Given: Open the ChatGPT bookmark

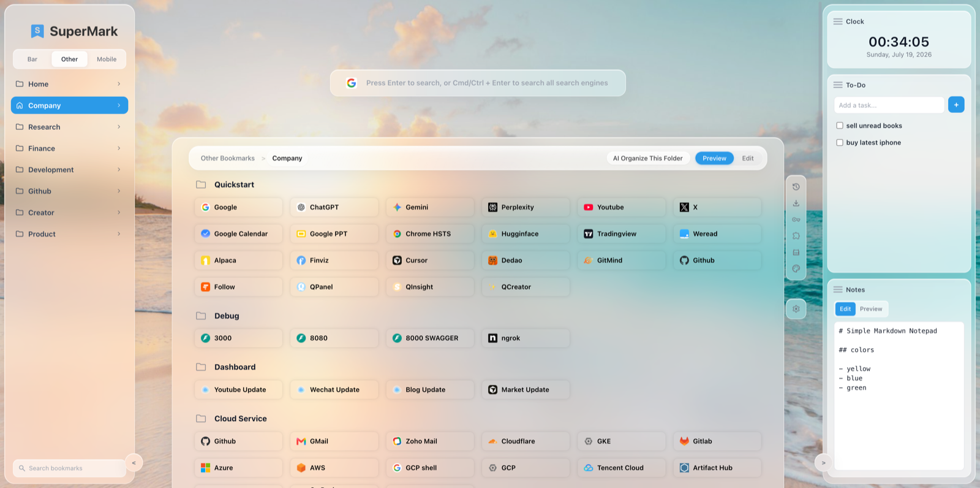Looking at the screenshot, I should tap(334, 207).
